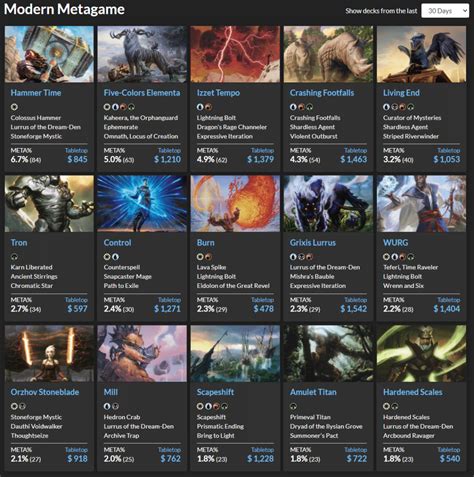Open the Five-Colors Elementa deck link

click(x=142, y=93)
